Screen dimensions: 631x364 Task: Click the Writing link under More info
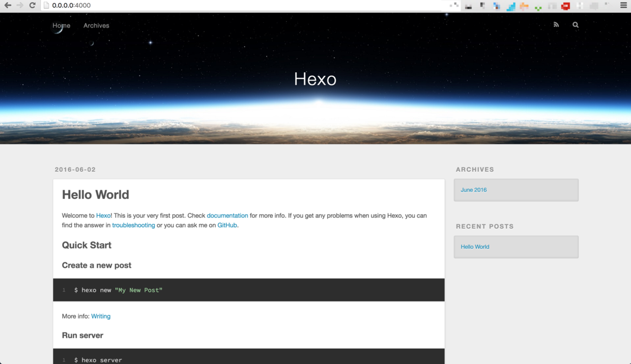[101, 316]
